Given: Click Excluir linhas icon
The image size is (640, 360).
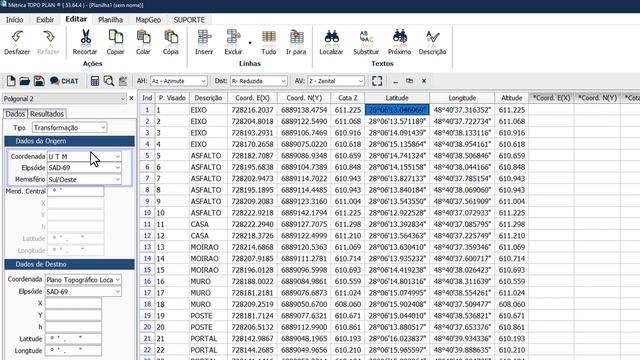Looking at the screenshot, I should [233, 37].
